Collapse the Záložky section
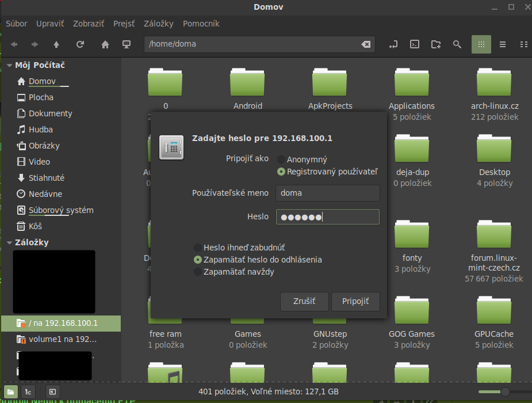The height and width of the screenshot is (403, 532). [x=9, y=243]
